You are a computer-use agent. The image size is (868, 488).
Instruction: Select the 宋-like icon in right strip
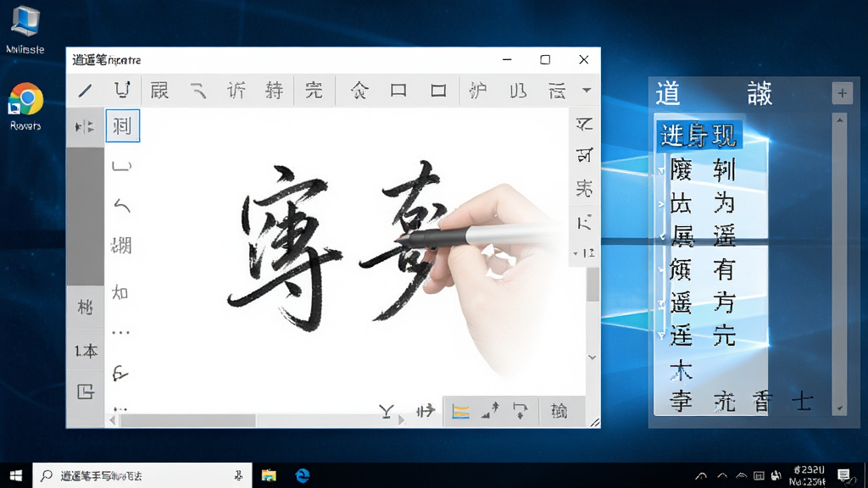point(584,189)
